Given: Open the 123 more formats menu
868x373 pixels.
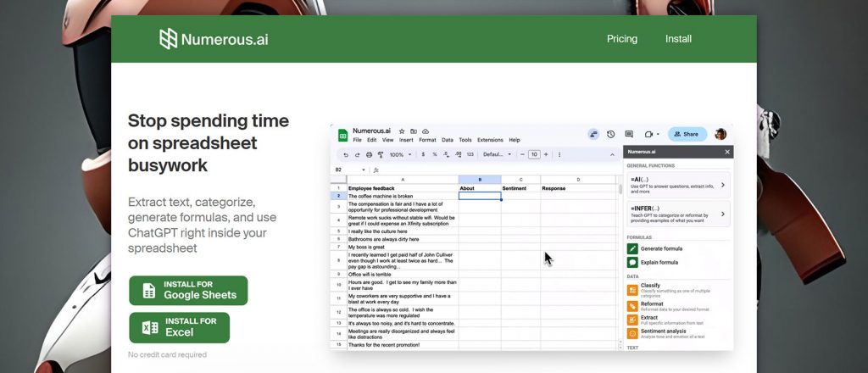Looking at the screenshot, I should point(470,155).
